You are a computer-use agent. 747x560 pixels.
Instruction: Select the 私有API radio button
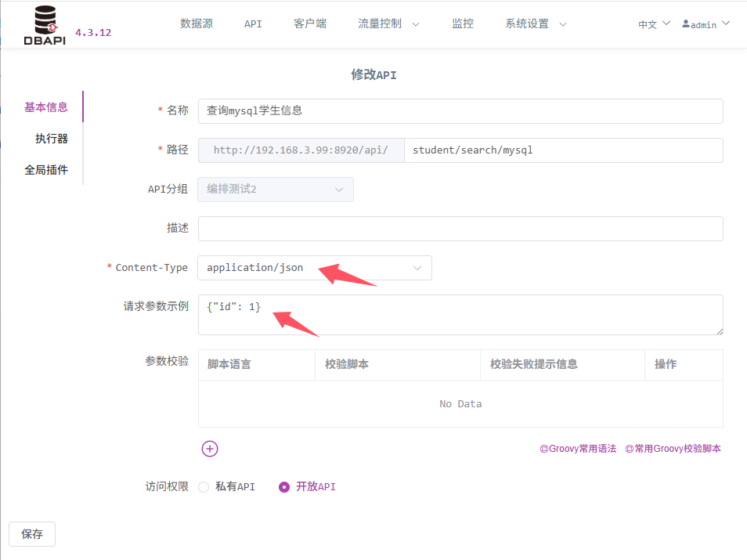click(x=204, y=487)
